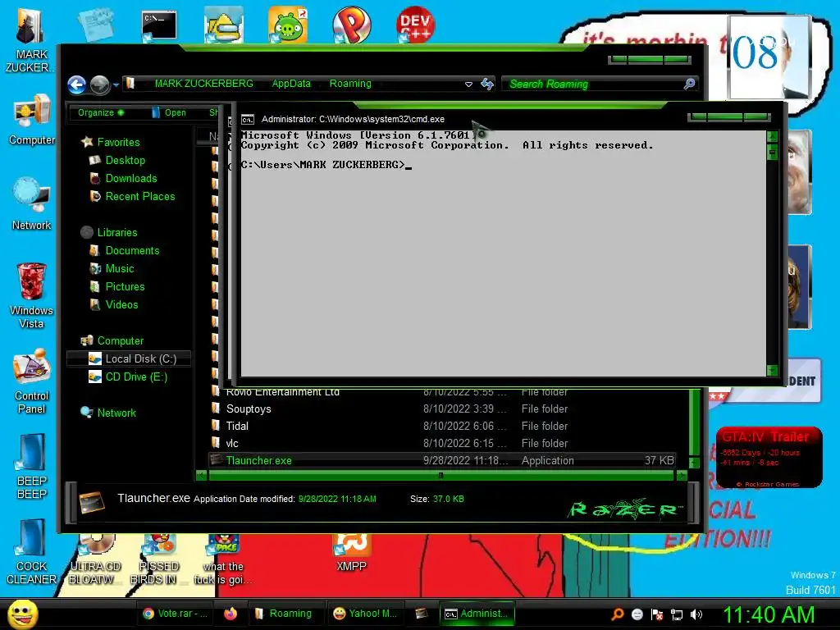Screen dimensions: 840x630
Task: Select AppData in address breadcrumb
Action: click(x=291, y=84)
